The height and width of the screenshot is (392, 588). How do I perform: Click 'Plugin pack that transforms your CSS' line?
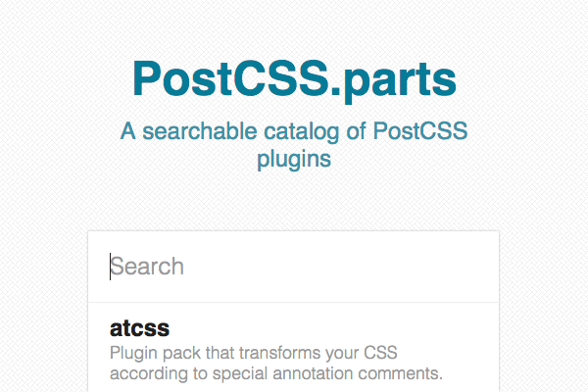pyautogui.click(x=253, y=353)
